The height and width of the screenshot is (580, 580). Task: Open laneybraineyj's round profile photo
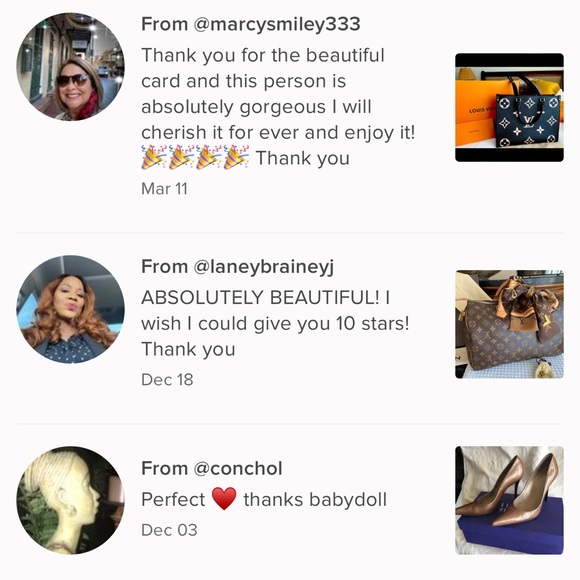(70, 310)
